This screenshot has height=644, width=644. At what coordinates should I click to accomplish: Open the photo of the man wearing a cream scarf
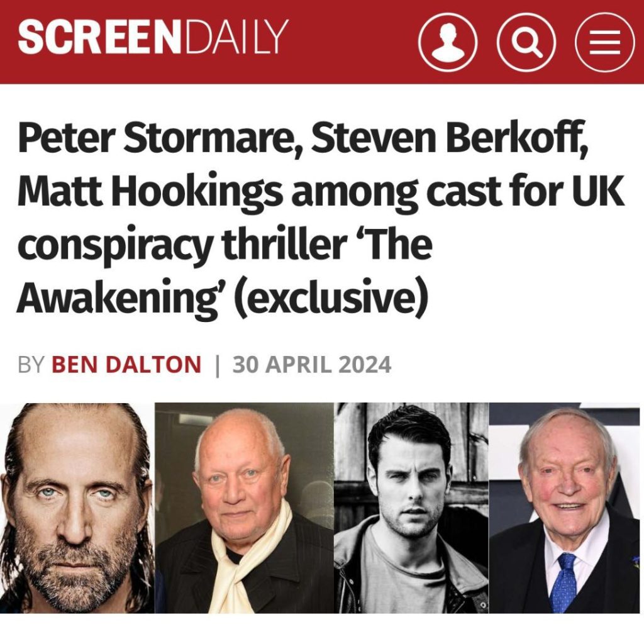(x=245, y=508)
